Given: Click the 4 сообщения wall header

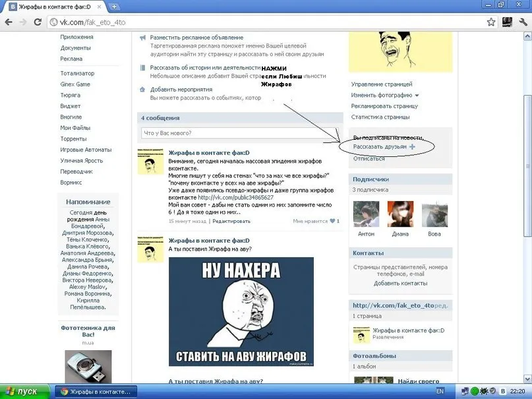Looking at the screenshot, I should (x=240, y=118).
